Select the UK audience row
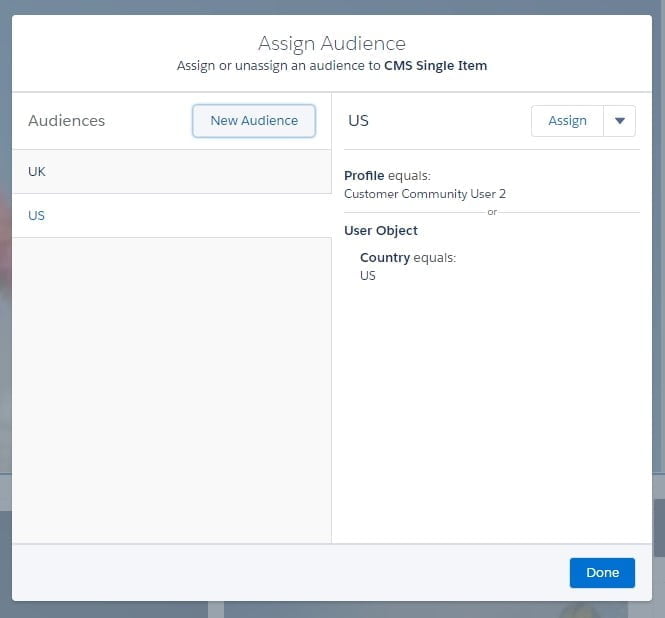Image resolution: width=665 pixels, height=618 pixels. pos(172,171)
